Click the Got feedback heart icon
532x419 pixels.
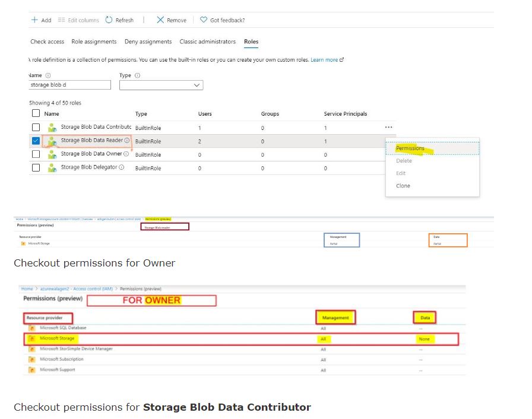pyautogui.click(x=204, y=20)
